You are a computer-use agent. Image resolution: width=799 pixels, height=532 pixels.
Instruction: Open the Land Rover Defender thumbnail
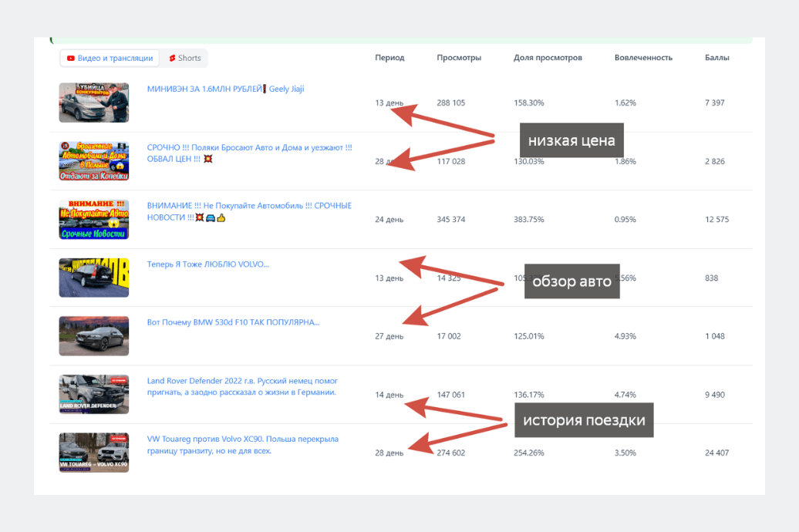tap(94, 394)
